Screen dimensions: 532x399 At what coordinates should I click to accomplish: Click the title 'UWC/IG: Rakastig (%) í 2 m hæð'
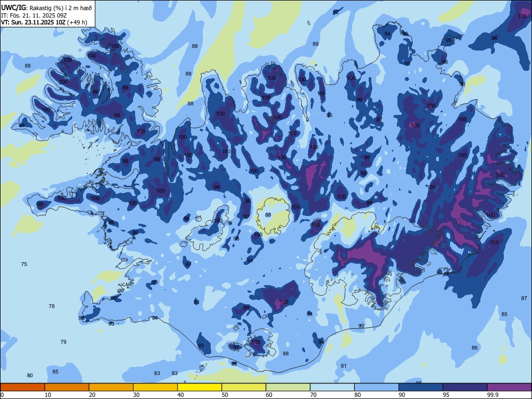pyautogui.click(x=46, y=8)
